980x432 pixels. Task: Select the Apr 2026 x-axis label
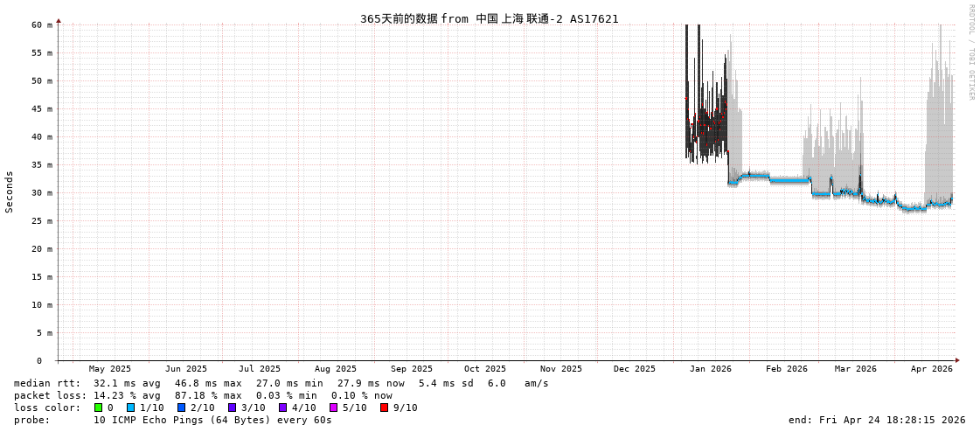tap(931, 369)
